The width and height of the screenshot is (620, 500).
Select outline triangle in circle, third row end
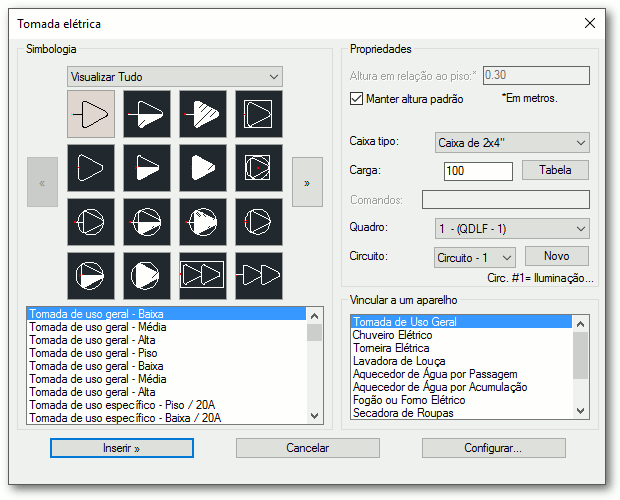point(259,222)
